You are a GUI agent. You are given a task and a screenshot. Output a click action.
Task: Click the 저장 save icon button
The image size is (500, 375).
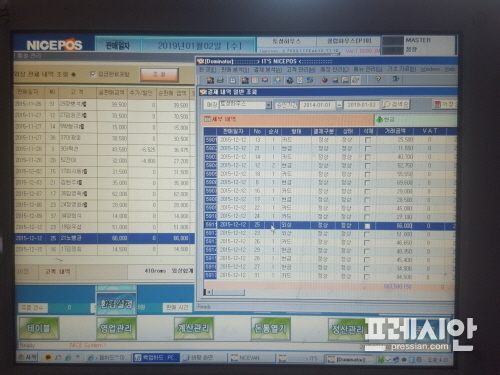445,105
